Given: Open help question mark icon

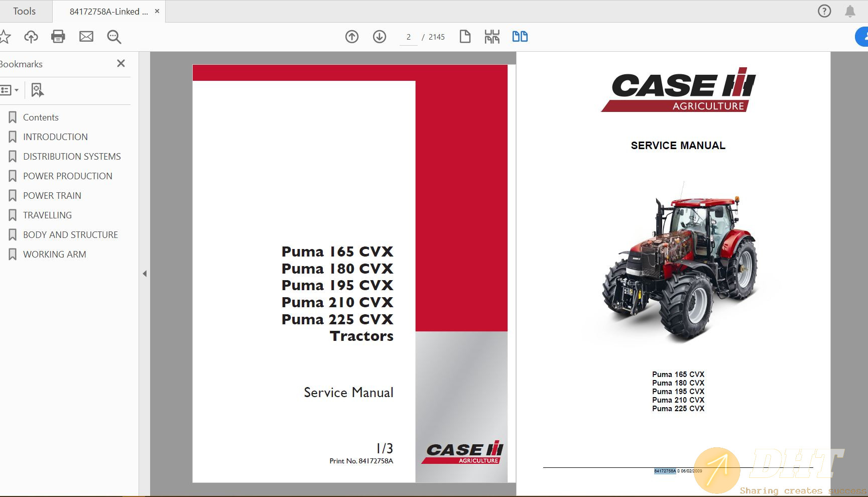Looking at the screenshot, I should 824,11.
